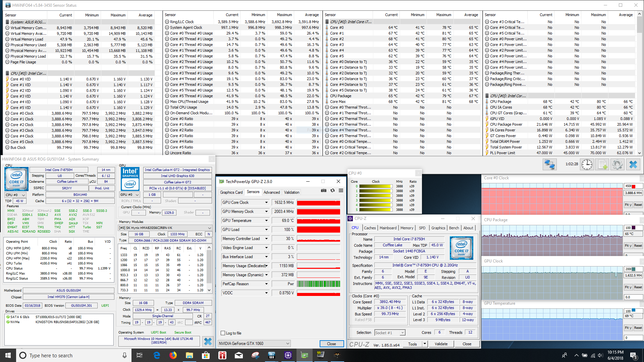
Task: Open the GPU Core Clock sensor dropdown
Action: click(267, 202)
